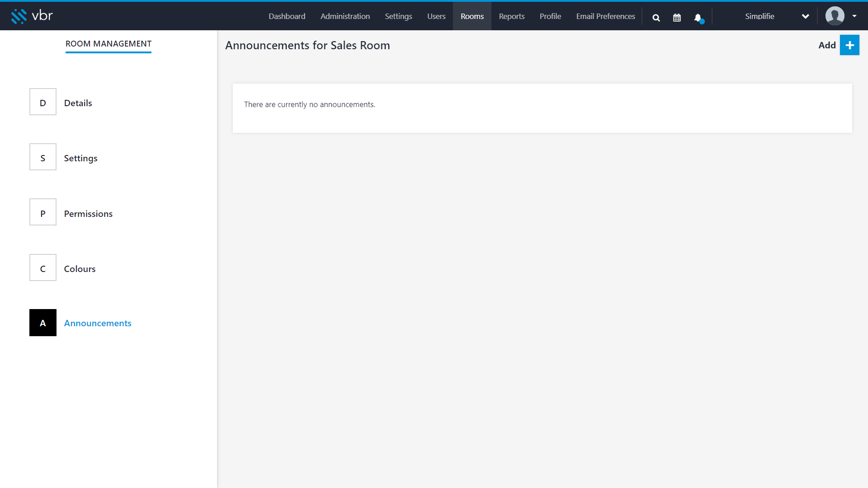Open the Colours sidebar link

pos(80,269)
